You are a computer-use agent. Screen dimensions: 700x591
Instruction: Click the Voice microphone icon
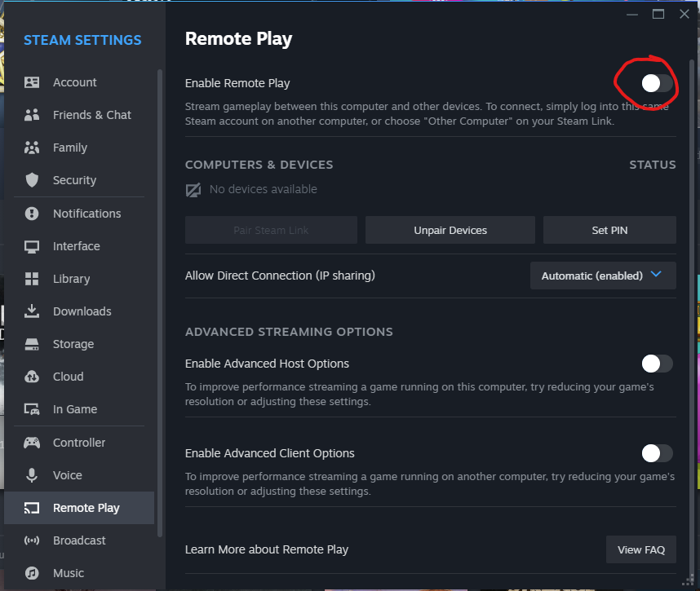point(32,475)
